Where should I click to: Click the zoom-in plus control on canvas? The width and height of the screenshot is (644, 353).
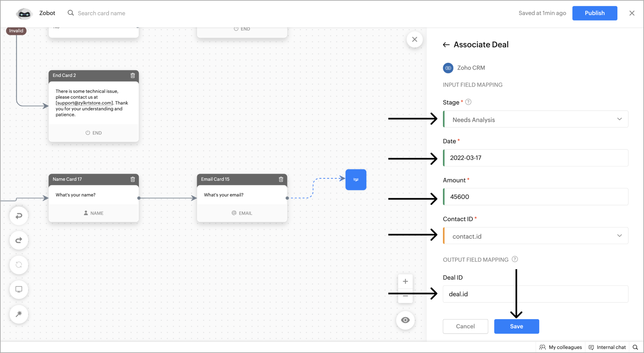[x=405, y=281]
